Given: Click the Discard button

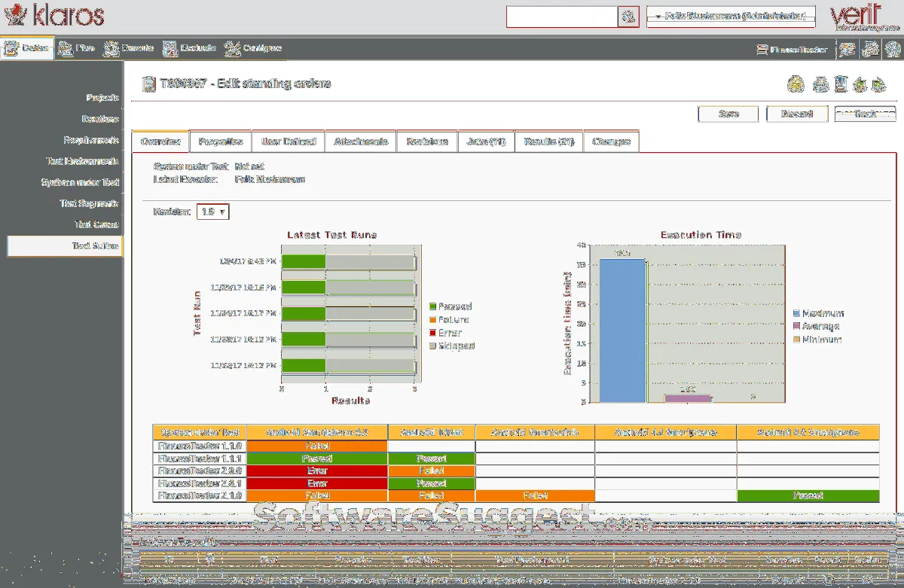Looking at the screenshot, I should coord(796,114).
